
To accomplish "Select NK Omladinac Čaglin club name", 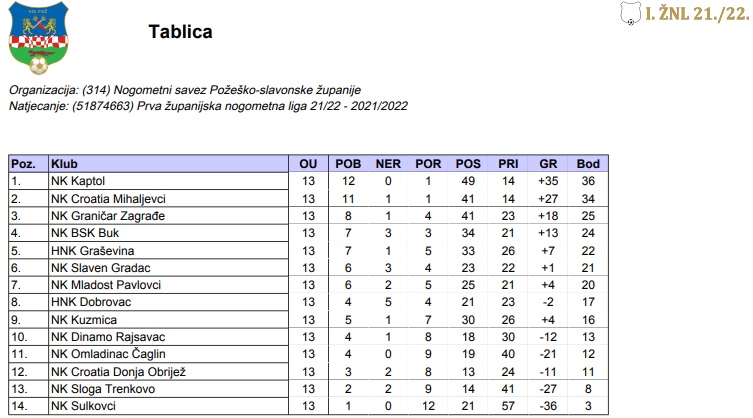I will (x=101, y=354).
